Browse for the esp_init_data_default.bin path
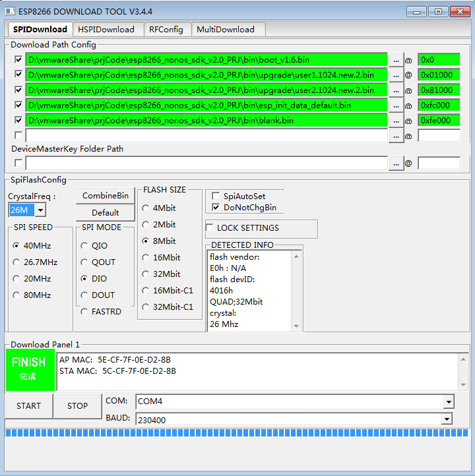 pos(396,105)
